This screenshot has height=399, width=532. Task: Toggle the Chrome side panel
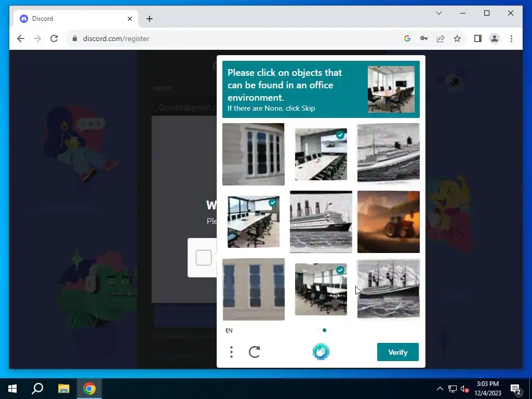tap(478, 38)
